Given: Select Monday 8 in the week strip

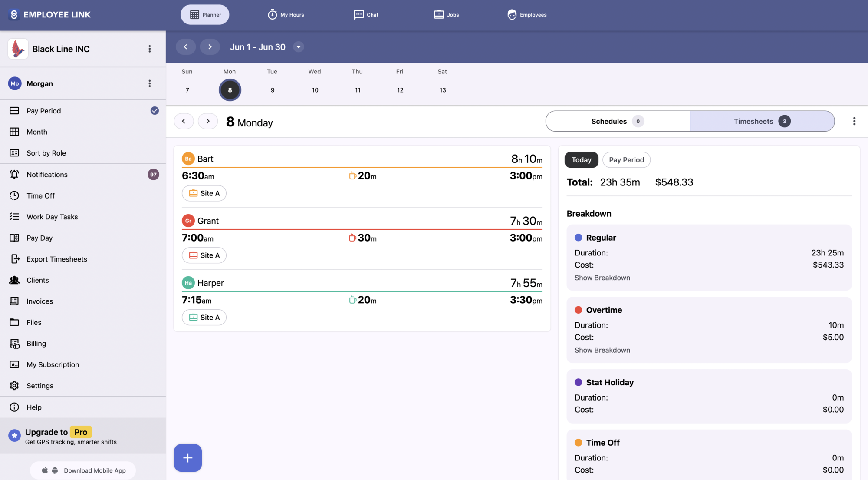Looking at the screenshot, I should pyautogui.click(x=230, y=90).
